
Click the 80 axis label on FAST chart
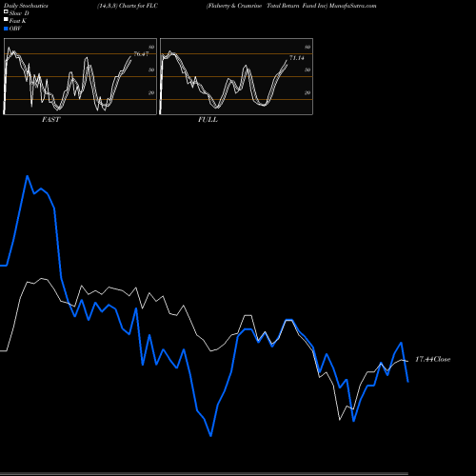pyautogui.click(x=151, y=48)
